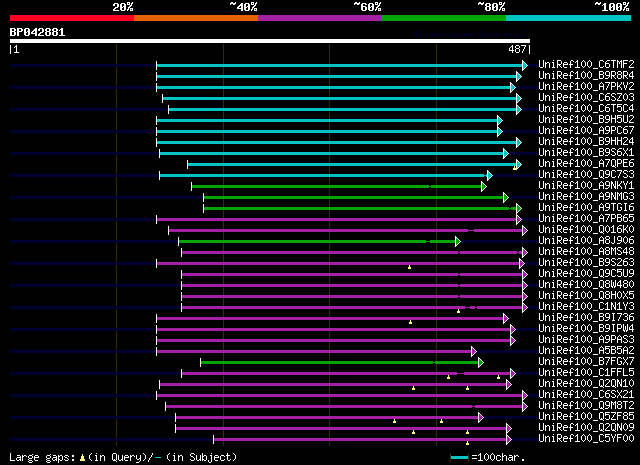Select the UniRef100_A9TGI6 label
Viewport: 640px width, 465px height.
pyautogui.click(x=586, y=208)
